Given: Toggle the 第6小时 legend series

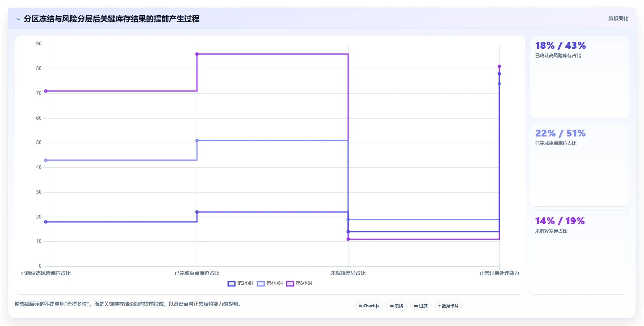Looking at the screenshot, I should coord(299,283).
